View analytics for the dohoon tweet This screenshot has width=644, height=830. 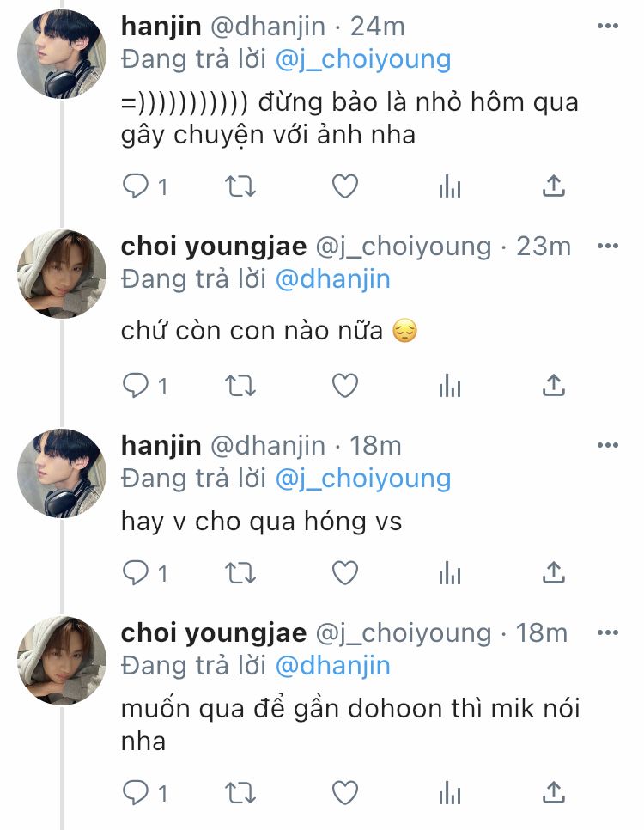coord(449,791)
